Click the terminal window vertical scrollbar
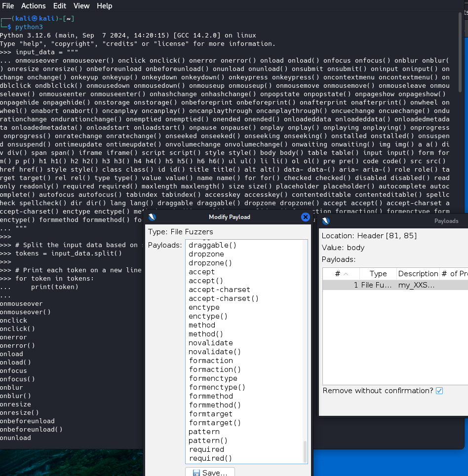 point(460,52)
